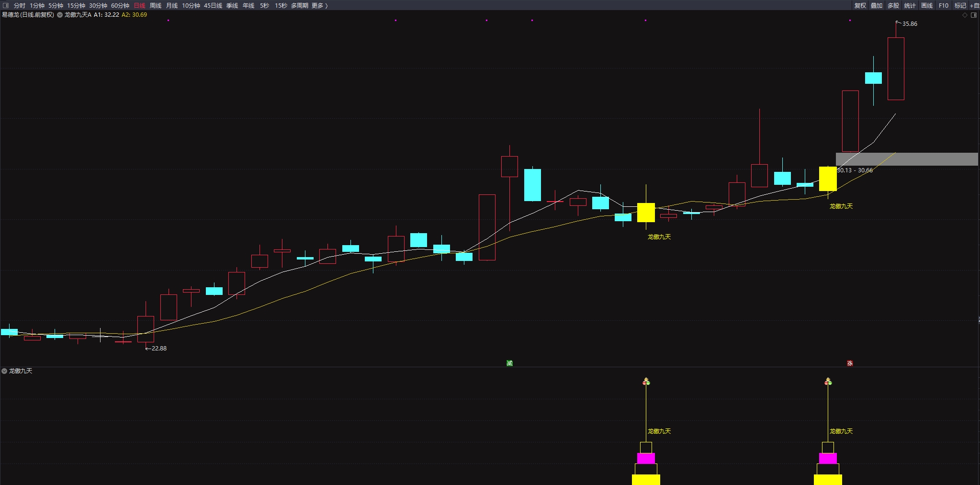Viewport: 980px width, 485px height.
Task: Click the second 龙傲九天 signal ball icon
Action: [x=828, y=382]
